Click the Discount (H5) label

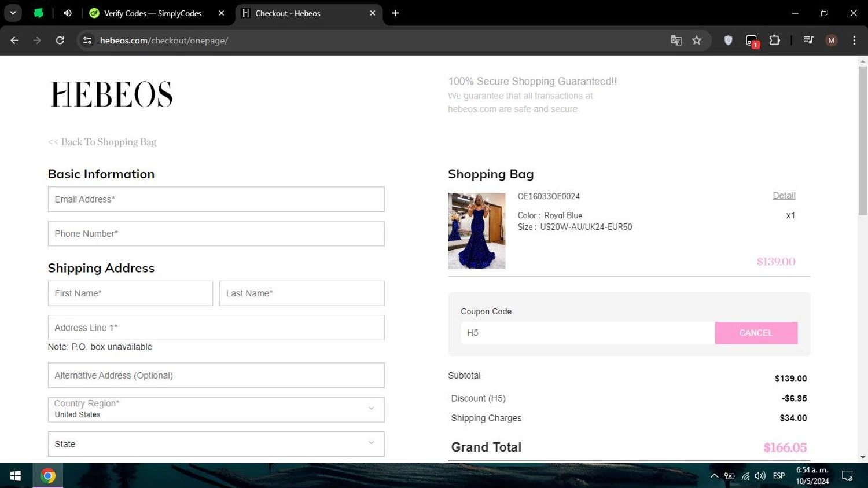[479, 398]
